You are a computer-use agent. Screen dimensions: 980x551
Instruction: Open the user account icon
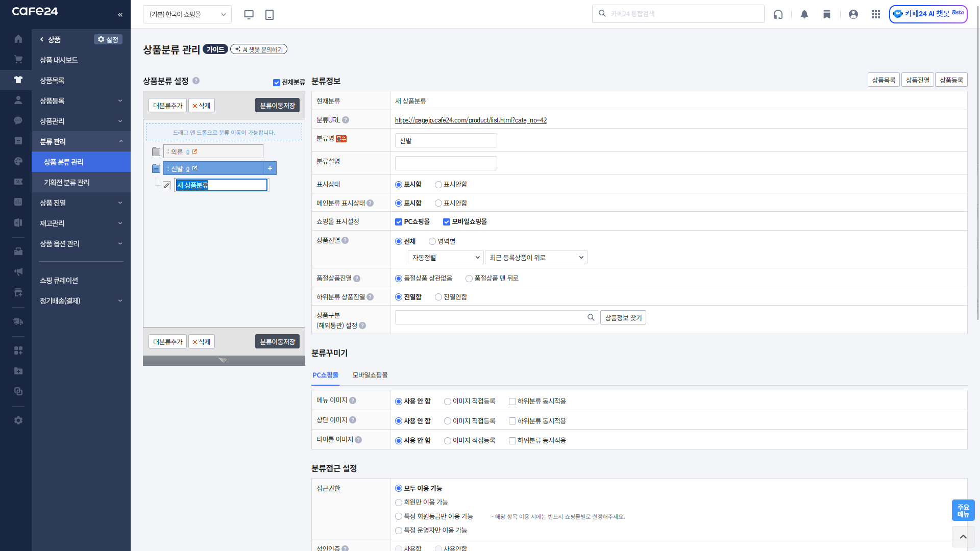853,14
